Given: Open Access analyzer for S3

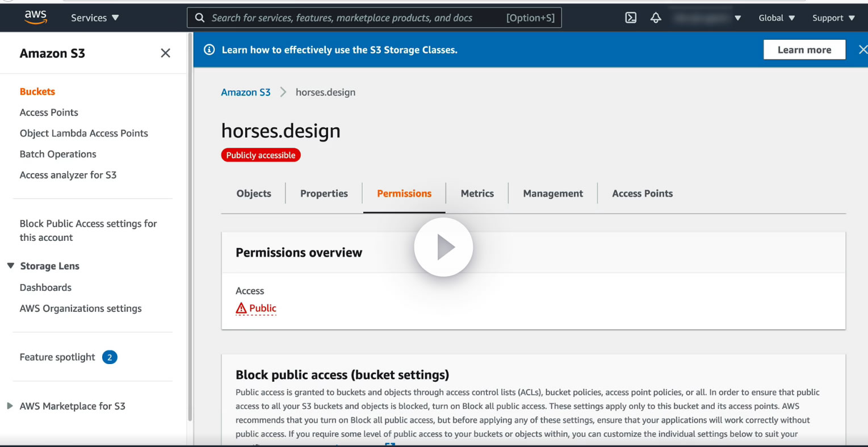Looking at the screenshot, I should click(x=68, y=175).
